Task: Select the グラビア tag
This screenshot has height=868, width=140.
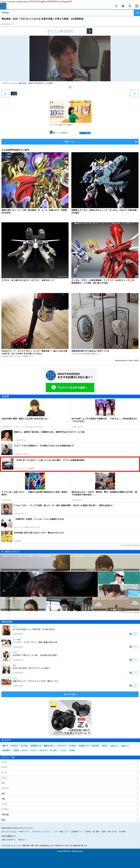Action: 15,746
